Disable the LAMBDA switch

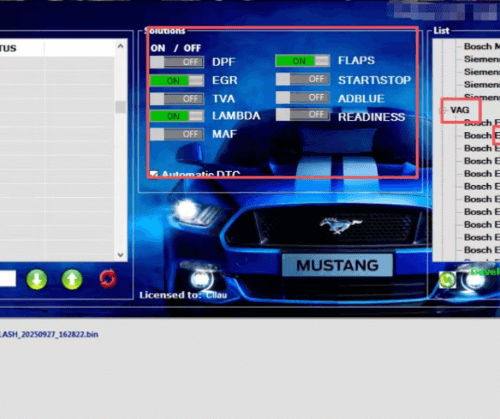click(x=177, y=116)
